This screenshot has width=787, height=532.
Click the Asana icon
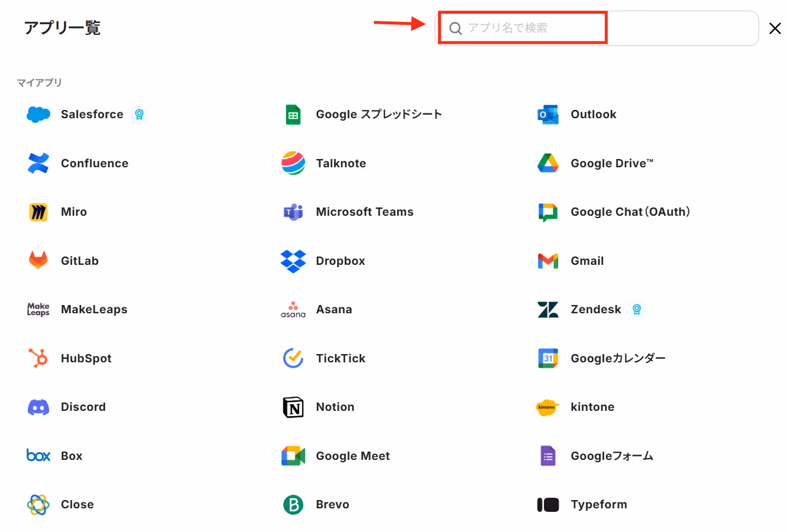pyautogui.click(x=293, y=310)
